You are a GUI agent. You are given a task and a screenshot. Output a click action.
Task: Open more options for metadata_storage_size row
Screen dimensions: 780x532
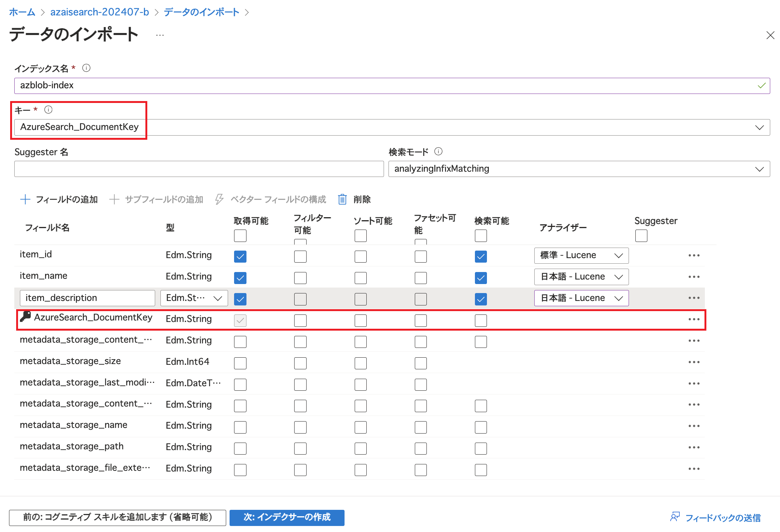(694, 362)
